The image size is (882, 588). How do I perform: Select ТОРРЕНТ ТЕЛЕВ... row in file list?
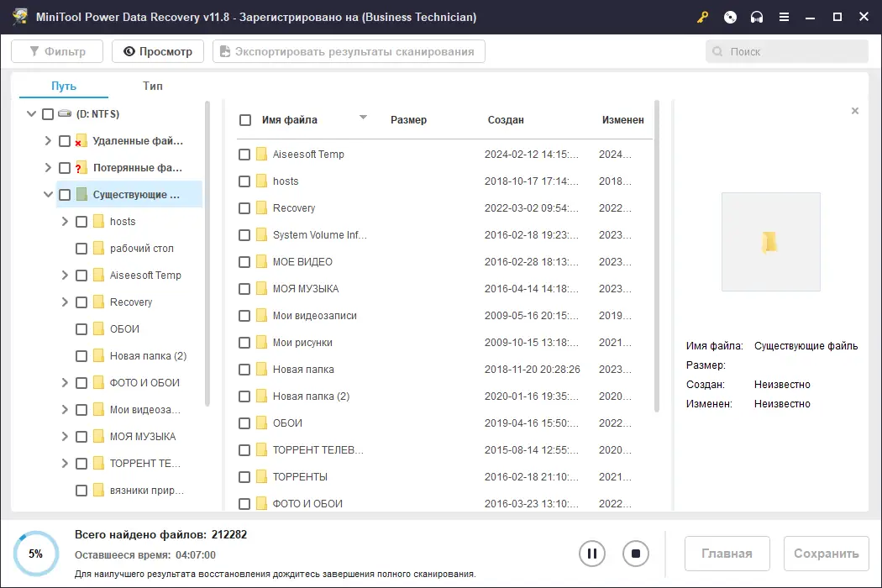(444, 450)
